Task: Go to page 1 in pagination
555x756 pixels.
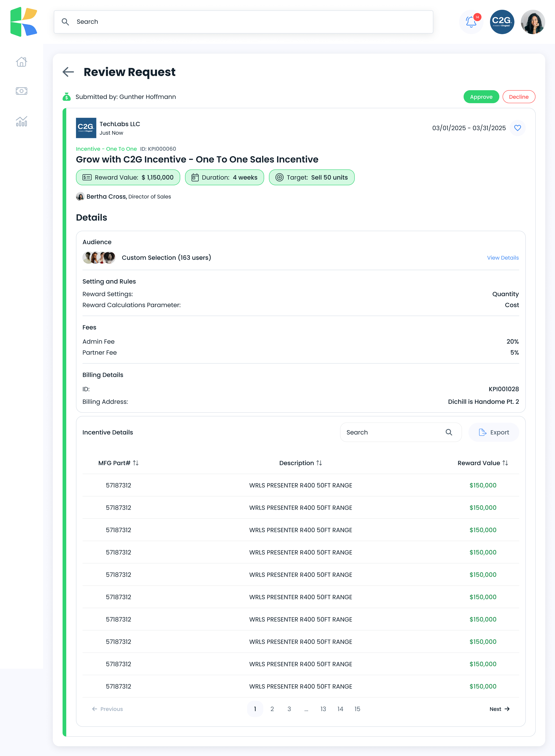Action: click(x=255, y=709)
